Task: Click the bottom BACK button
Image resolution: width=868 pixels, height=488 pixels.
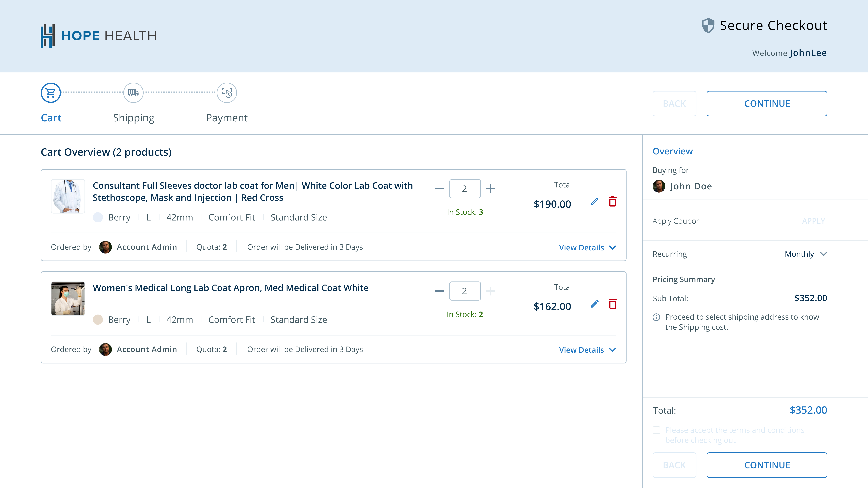Action: pyautogui.click(x=674, y=465)
